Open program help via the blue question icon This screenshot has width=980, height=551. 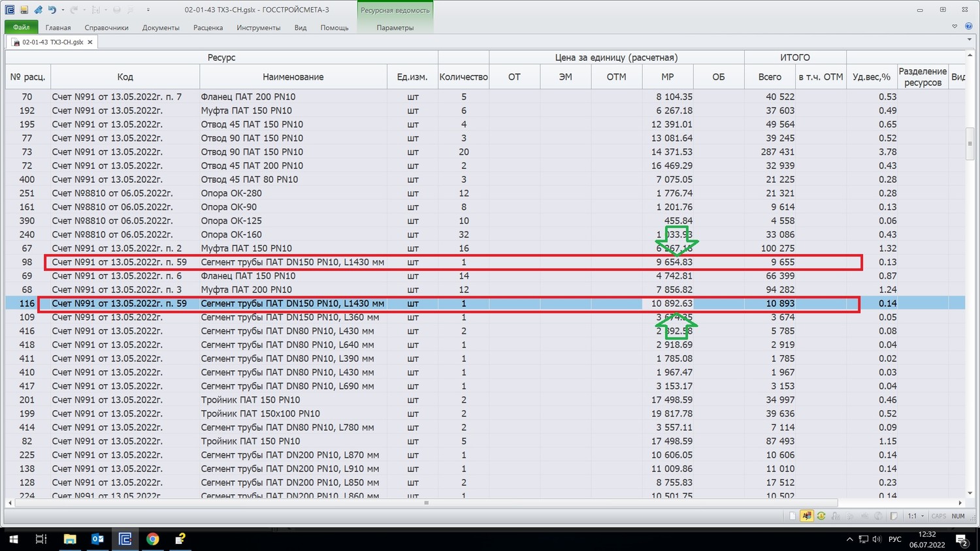coord(970,26)
